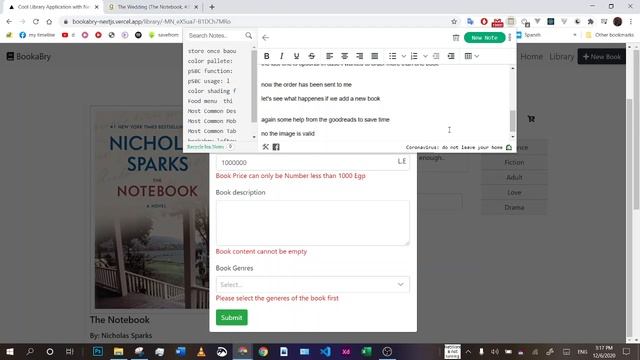This screenshot has width=640, height=360.
Task: Expand the table options dropdown arrow
Action: click(477, 56)
